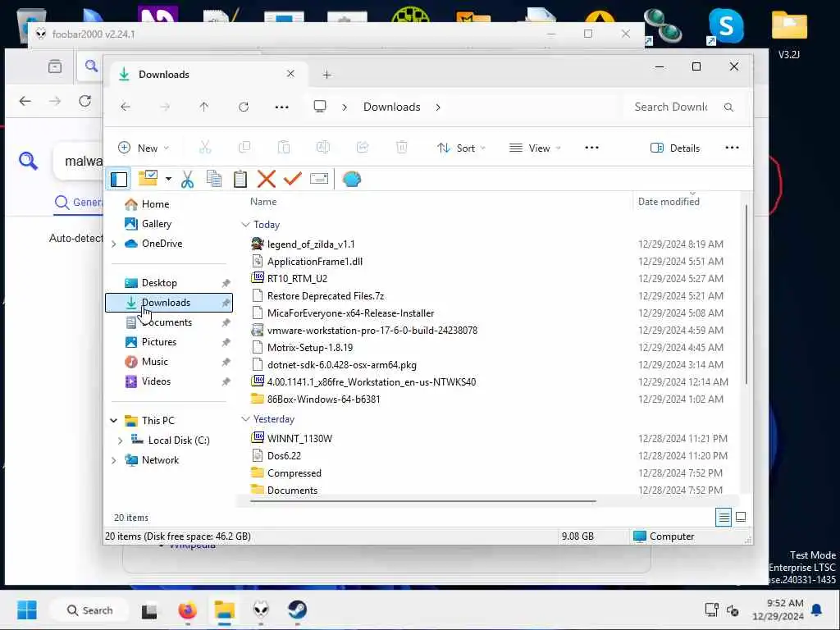Image resolution: width=840 pixels, height=630 pixels.
Task: Open dropdown arrow next to folder options icon
Action: click(168, 179)
